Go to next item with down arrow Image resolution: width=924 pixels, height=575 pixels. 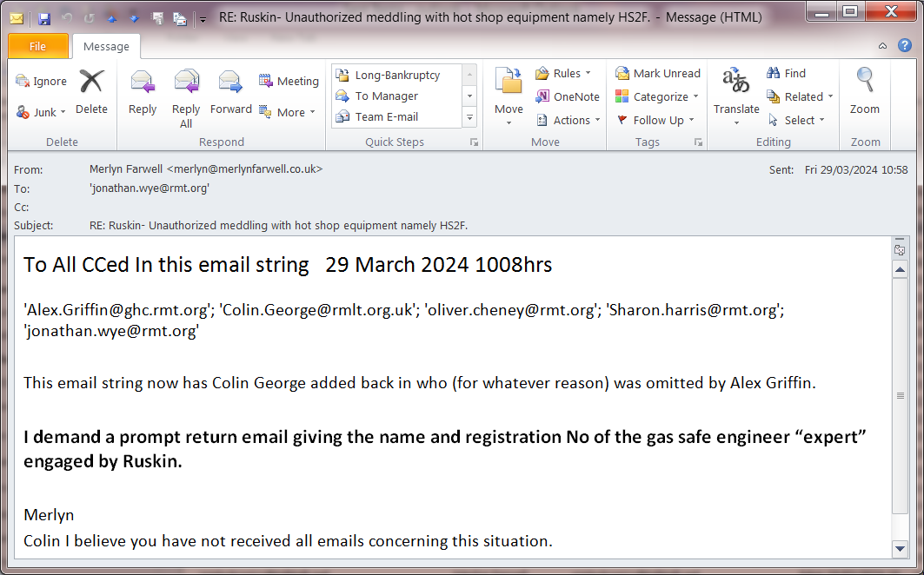(135, 18)
